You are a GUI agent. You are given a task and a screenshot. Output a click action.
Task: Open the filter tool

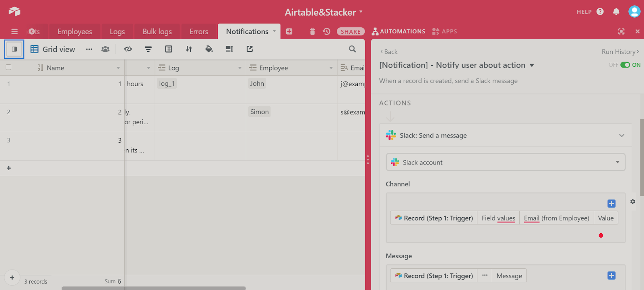pos(148,49)
